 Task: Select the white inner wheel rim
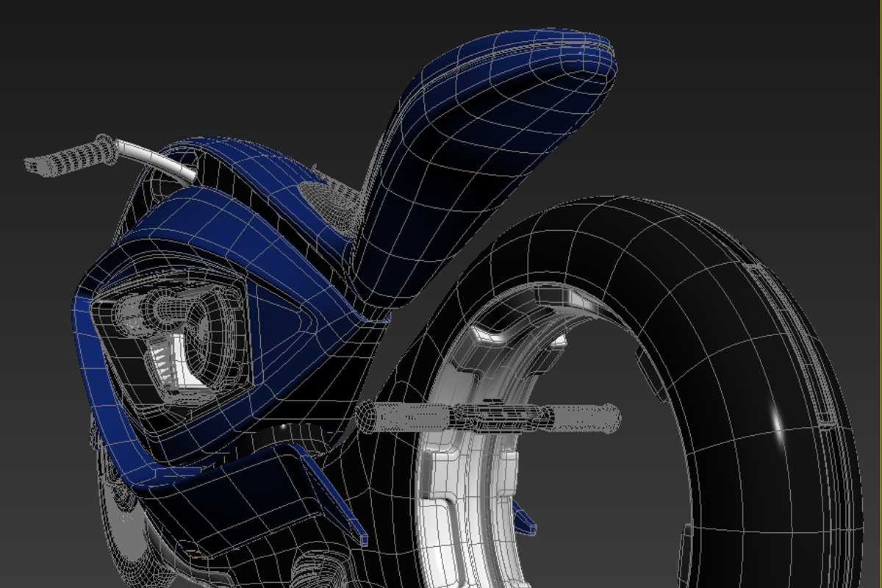[470, 470]
